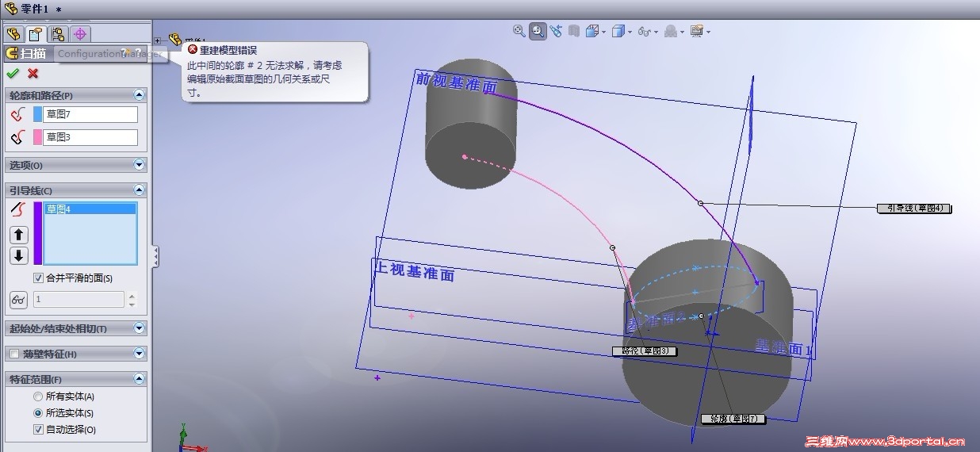
Task: Collapse the 轮廓和路径 section
Action: click(140, 95)
